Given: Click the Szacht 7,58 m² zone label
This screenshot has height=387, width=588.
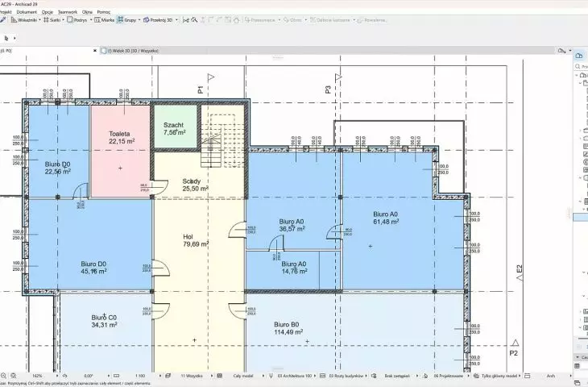Looking at the screenshot, I should [x=174, y=128].
